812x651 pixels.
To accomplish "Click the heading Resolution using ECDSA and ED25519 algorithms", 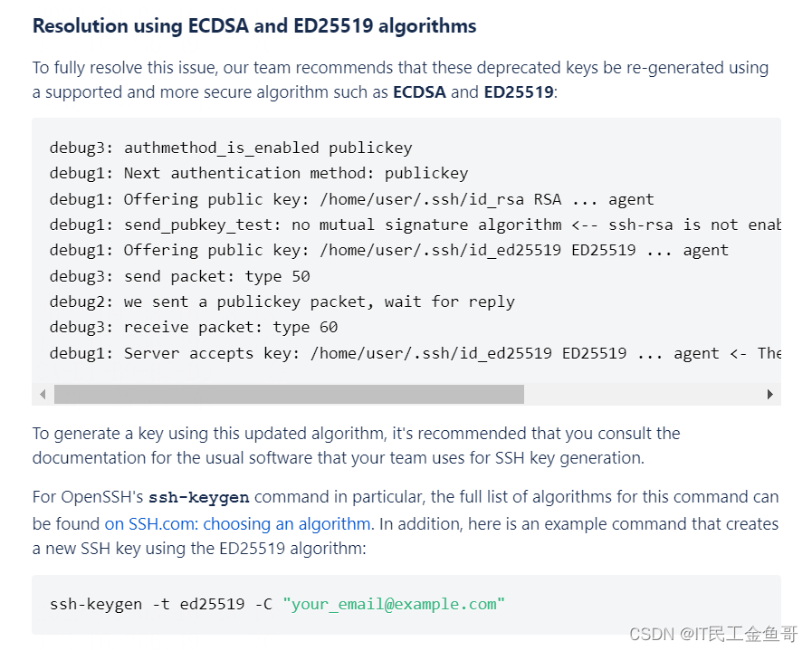I will point(254,26).
